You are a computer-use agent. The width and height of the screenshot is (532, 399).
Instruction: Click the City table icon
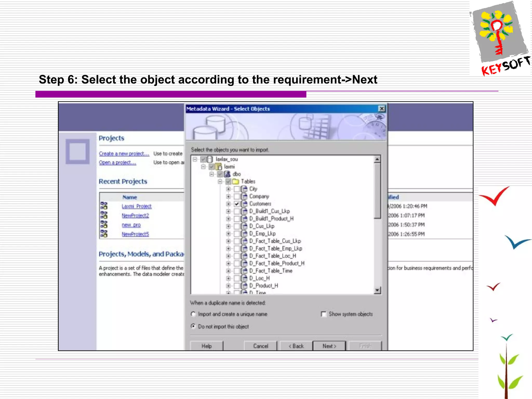pyautogui.click(x=244, y=189)
